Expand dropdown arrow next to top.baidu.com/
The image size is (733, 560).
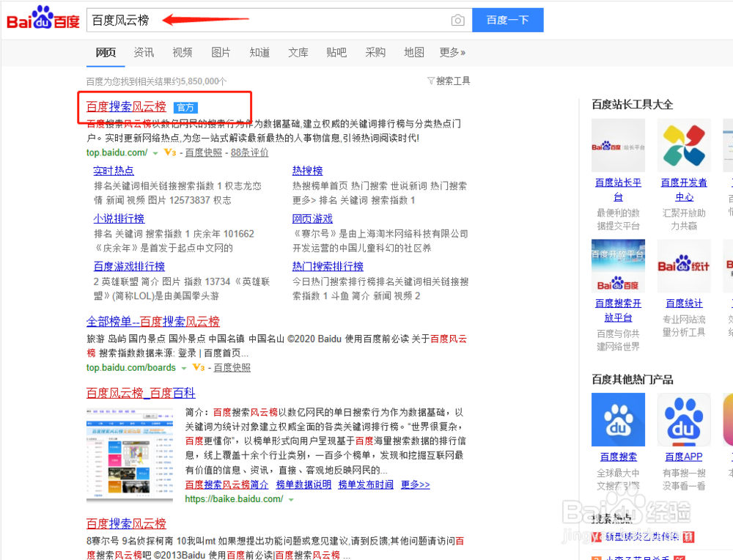point(155,153)
